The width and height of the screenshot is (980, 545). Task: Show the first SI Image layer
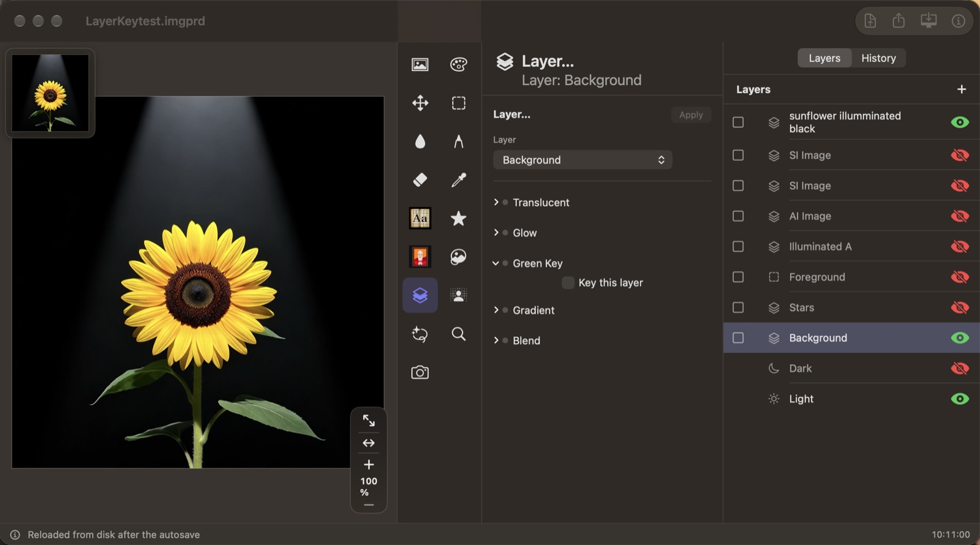960,155
